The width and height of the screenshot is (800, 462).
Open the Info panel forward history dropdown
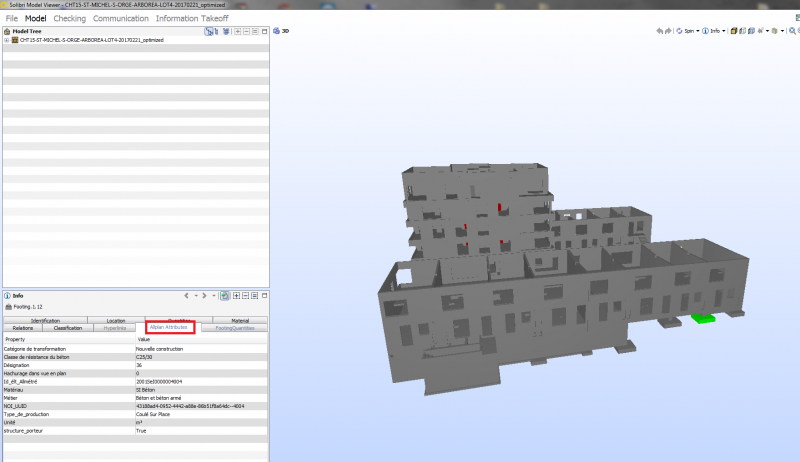click(x=214, y=296)
